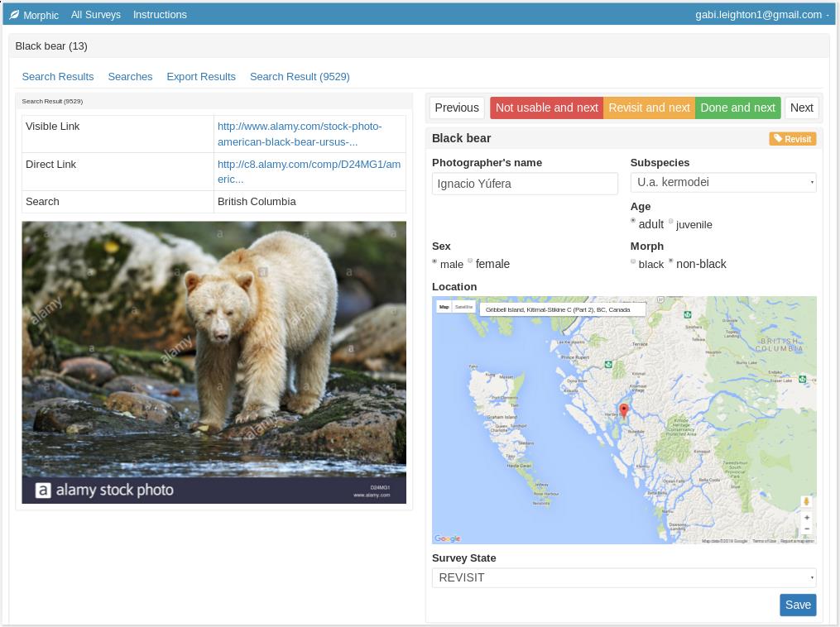Zoom in the map with plus button

point(807,518)
